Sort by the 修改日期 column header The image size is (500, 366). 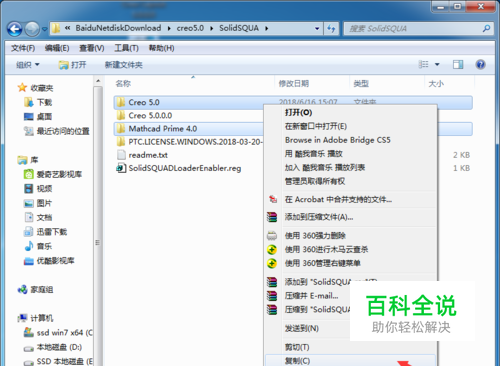(294, 83)
